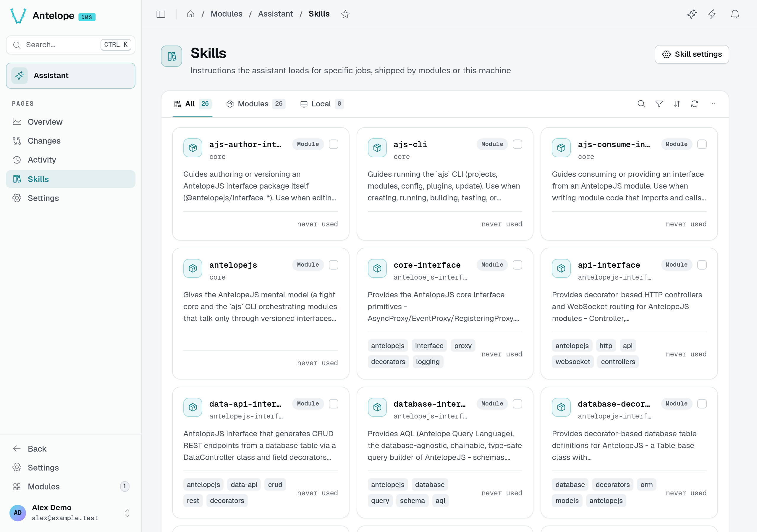Select the ajs-cli skill checkbox
Viewport: 757px width, 532px height.
(x=517, y=144)
